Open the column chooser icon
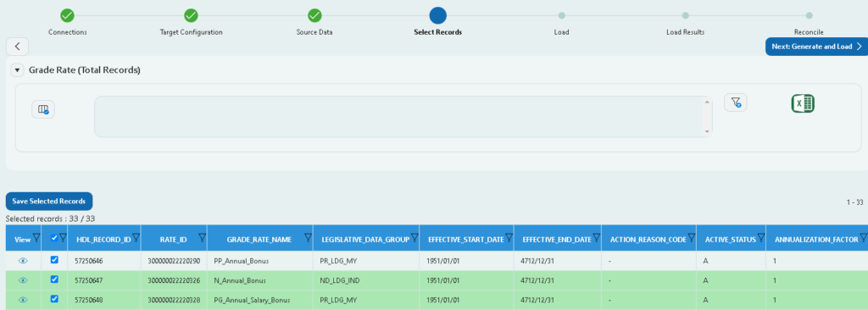Viewport: 868px width, 310px height. click(x=43, y=109)
